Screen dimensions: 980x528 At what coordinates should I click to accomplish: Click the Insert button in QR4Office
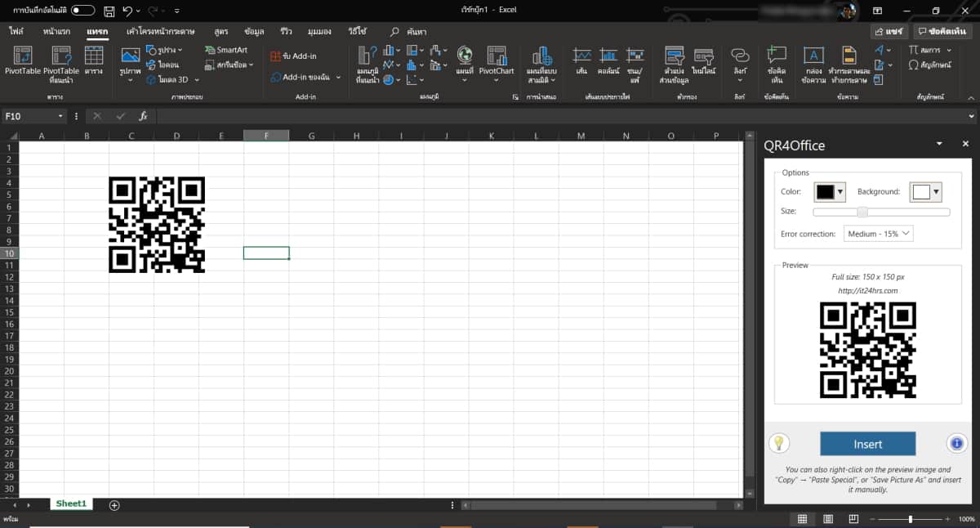pyautogui.click(x=867, y=443)
